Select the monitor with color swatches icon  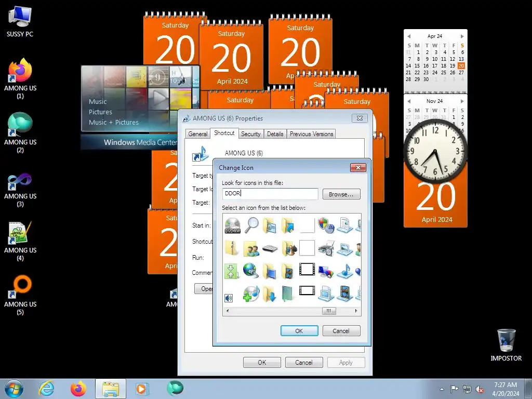326,271
